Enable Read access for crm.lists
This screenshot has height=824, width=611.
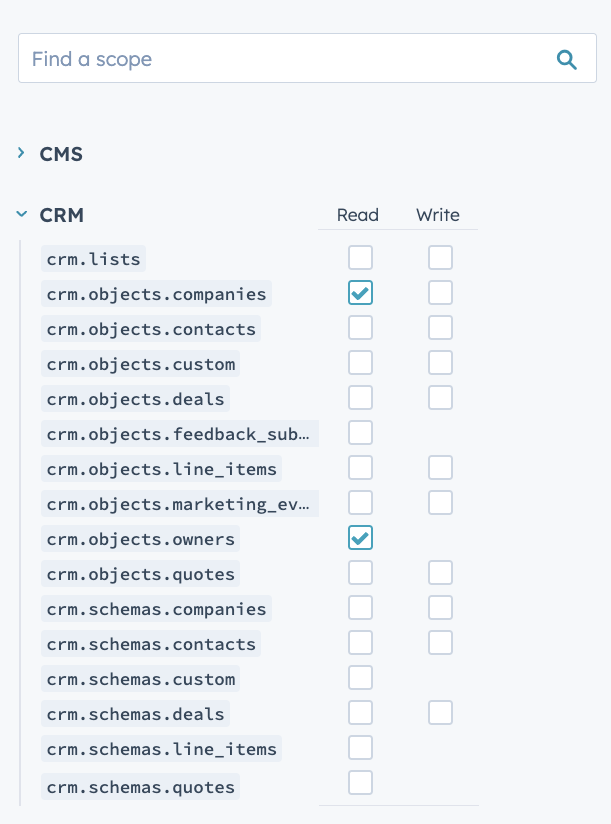click(360, 257)
